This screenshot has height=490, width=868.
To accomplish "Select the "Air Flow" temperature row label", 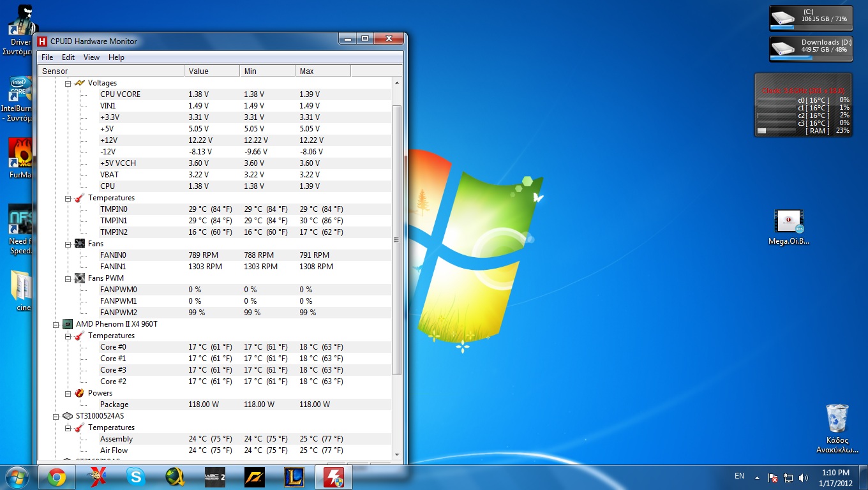I will pos(114,450).
